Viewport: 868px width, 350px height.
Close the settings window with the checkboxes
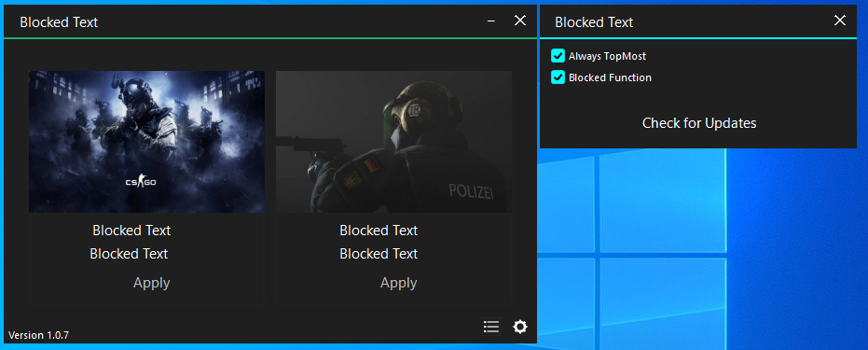(x=840, y=21)
